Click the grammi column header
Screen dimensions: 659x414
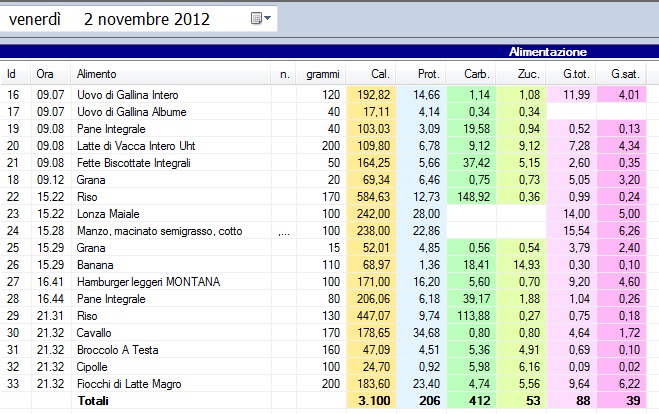(322, 74)
